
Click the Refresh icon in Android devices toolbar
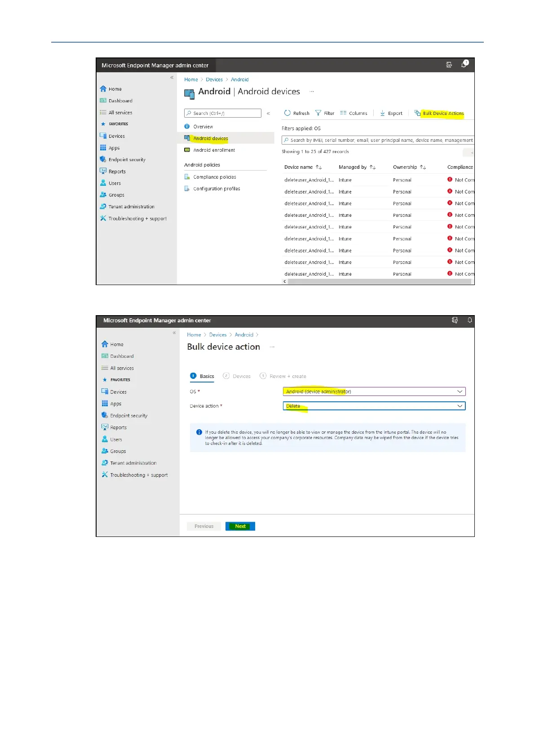click(287, 113)
